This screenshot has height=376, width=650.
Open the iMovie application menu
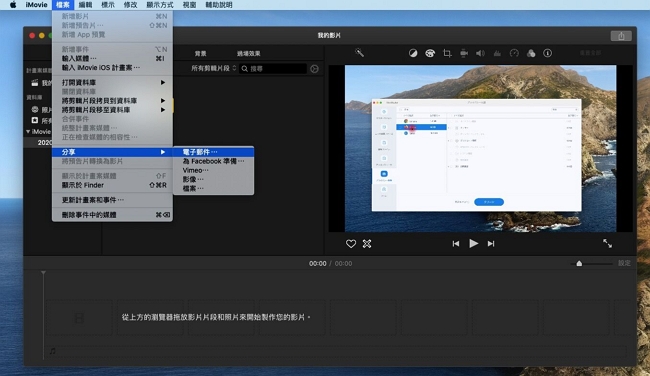(36, 5)
